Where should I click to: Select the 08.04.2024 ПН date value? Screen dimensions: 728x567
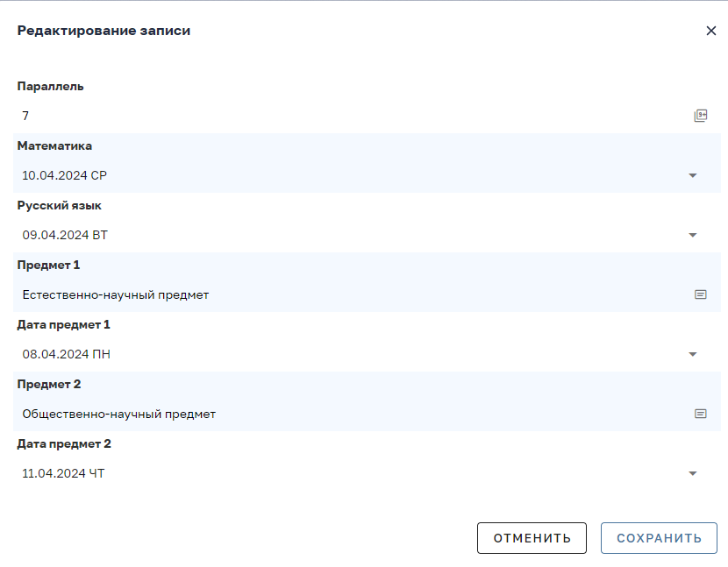[x=67, y=355]
